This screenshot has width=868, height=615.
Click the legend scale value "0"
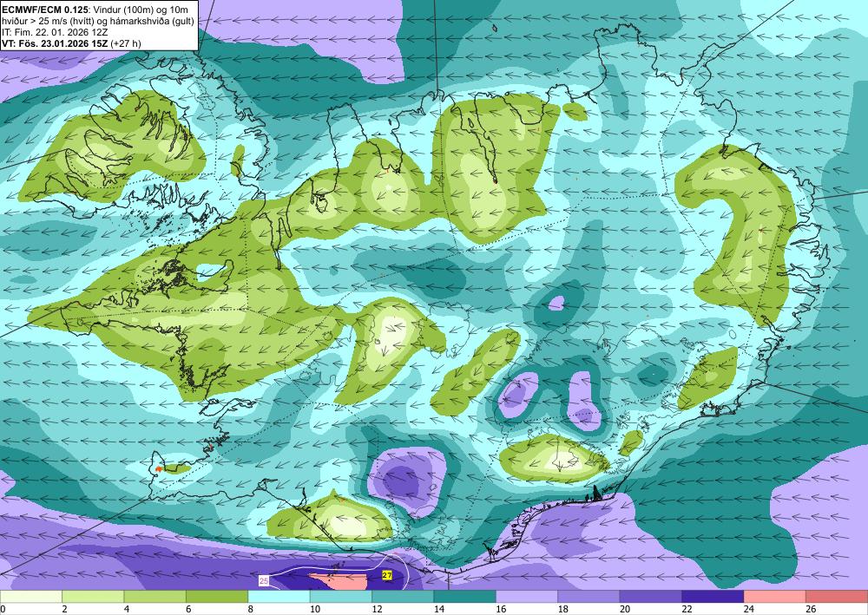[3, 609]
